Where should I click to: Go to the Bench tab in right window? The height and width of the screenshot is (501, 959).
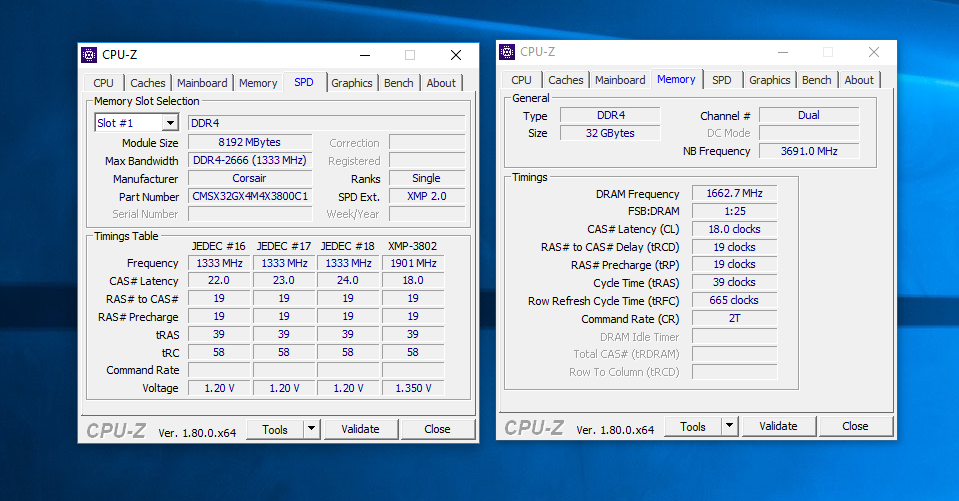tap(816, 80)
